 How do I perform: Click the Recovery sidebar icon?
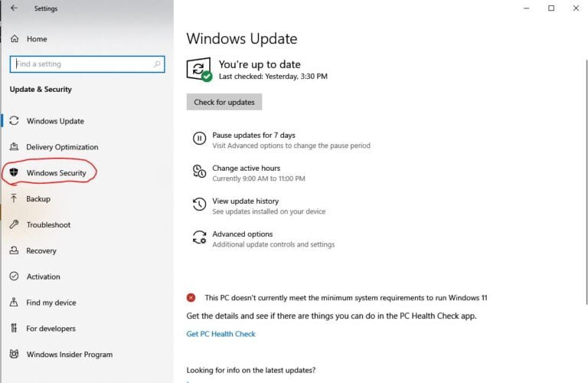[x=14, y=250]
